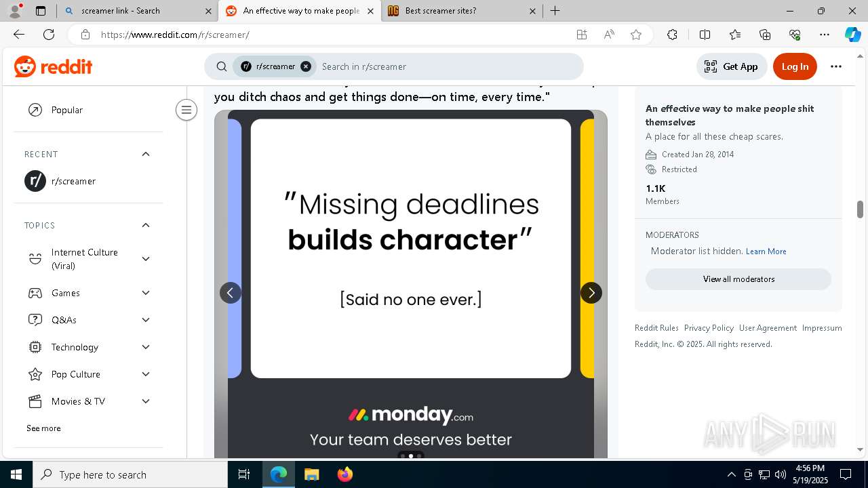Click View all moderators button
This screenshot has width=868, height=488.
click(x=738, y=279)
